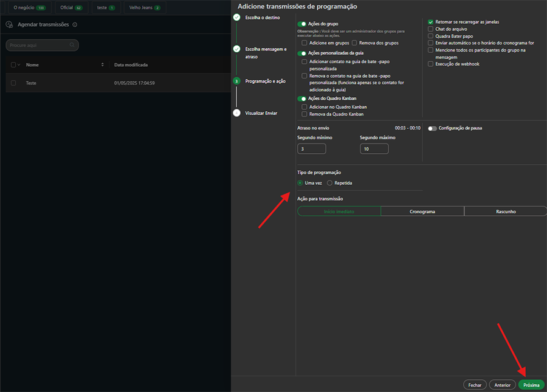Toggle the Ações do grupo switch

coord(301,24)
